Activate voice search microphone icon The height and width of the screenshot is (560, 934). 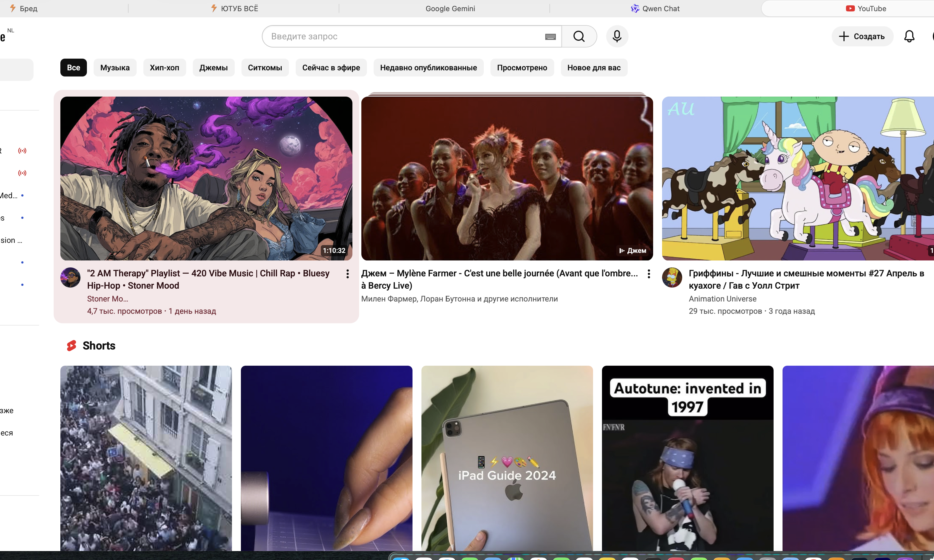[x=617, y=37]
